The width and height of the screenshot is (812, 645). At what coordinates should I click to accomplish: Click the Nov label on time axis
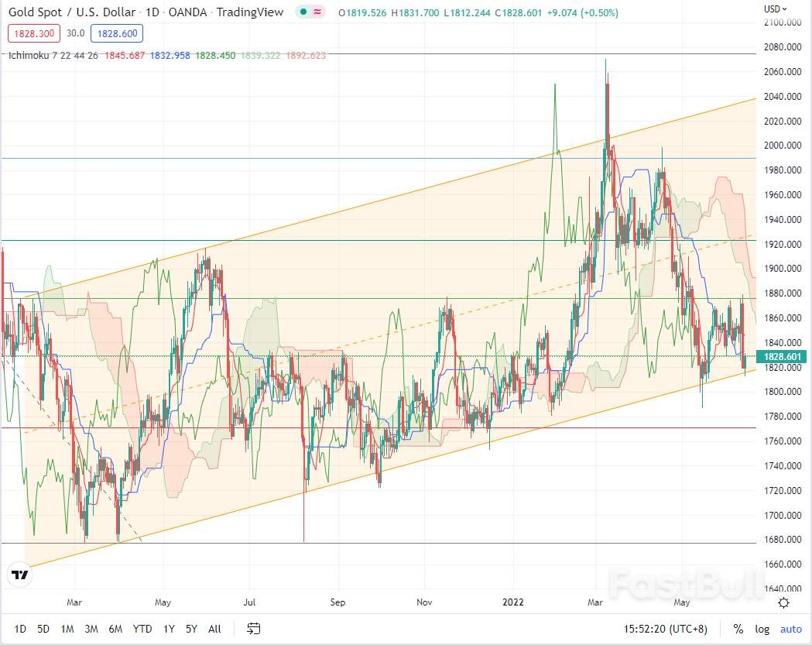(424, 602)
